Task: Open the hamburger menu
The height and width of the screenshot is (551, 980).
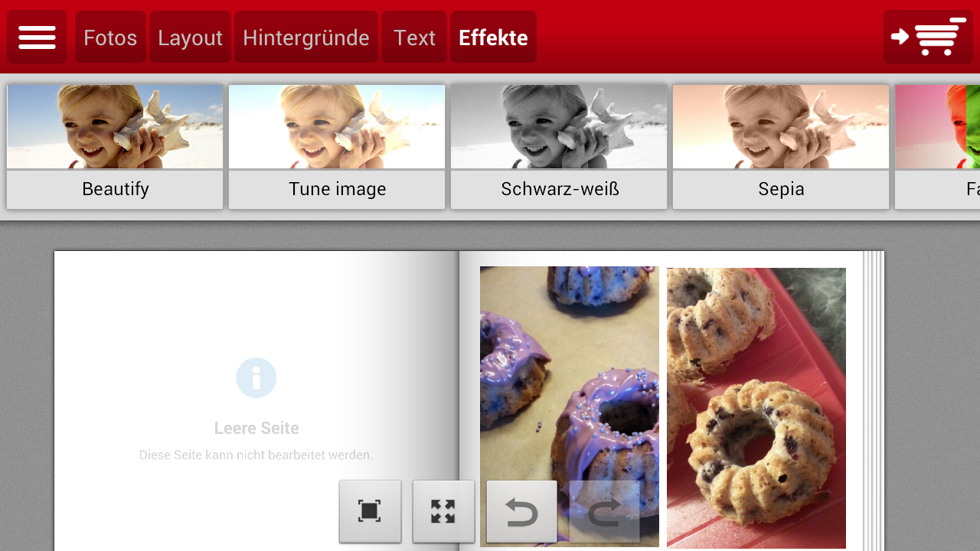Action: click(x=37, y=37)
